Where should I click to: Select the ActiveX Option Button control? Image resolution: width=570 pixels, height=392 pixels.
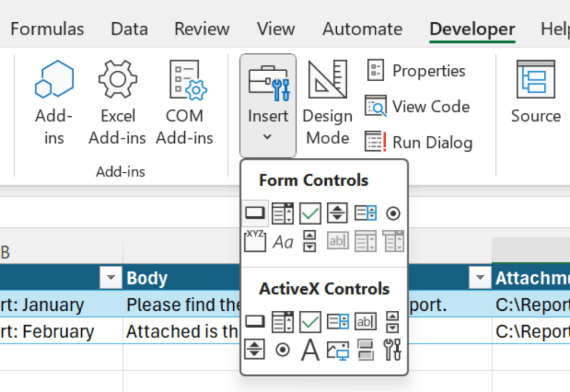click(282, 350)
